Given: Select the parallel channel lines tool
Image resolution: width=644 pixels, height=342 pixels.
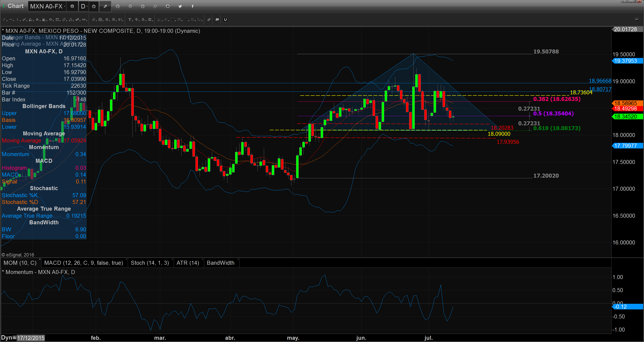Looking at the screenshot, I should pyautogui.click(x=94, y=20).
